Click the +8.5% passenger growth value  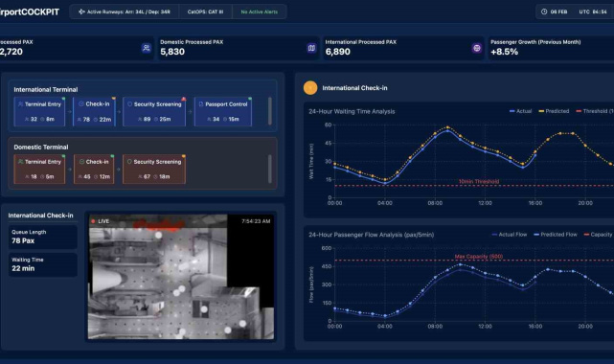[x=505, y=52]
